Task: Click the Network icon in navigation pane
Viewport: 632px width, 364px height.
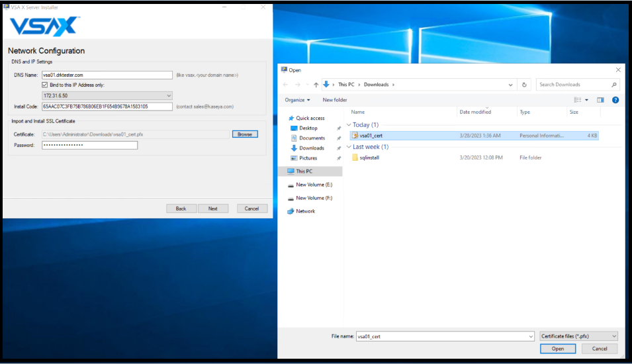Action: [291, 211]
